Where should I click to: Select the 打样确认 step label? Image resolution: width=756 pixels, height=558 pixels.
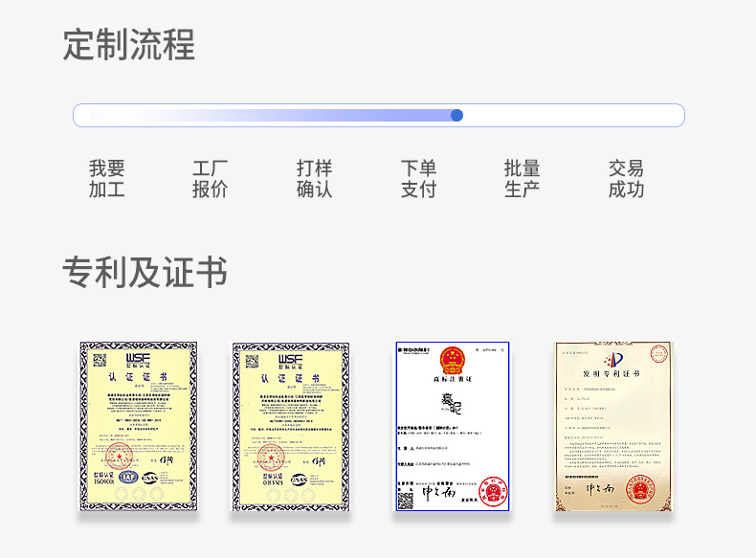pos(314,179)
